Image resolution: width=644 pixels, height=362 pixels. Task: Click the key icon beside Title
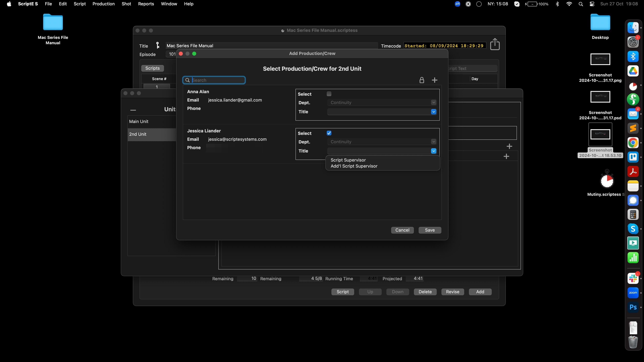[157, 45]
